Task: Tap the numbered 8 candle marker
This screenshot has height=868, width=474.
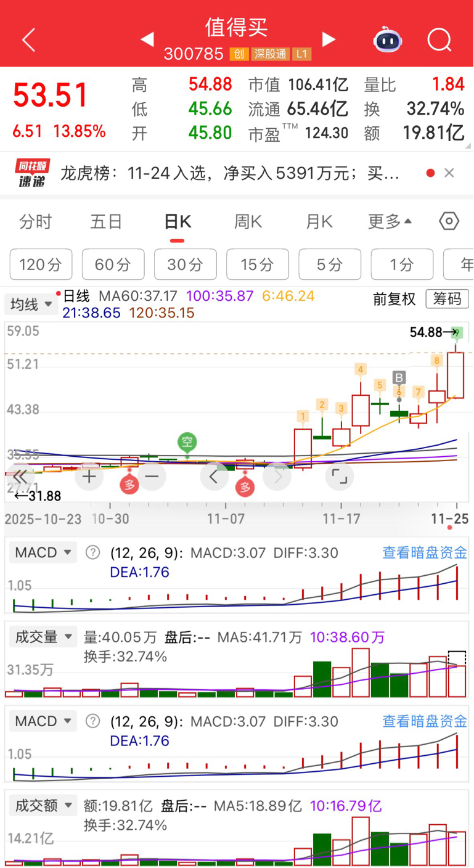Action: pos(436,360)
